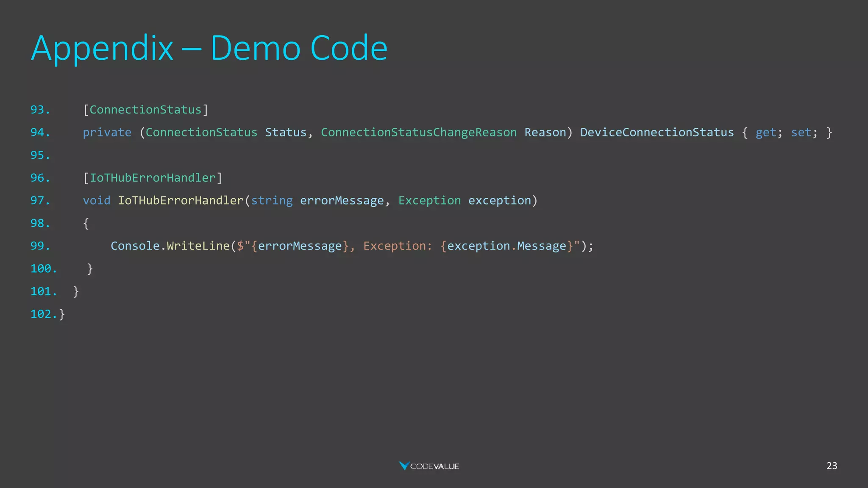Click the [ConnectionStatus] attribute on line 93

[145, 110]
